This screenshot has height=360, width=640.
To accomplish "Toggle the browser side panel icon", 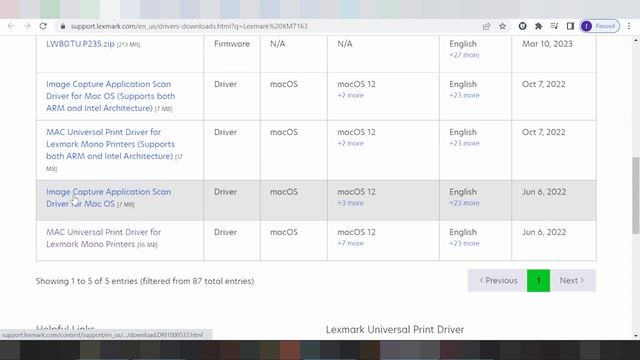I will pyautogui.click(x=570, y=26).
